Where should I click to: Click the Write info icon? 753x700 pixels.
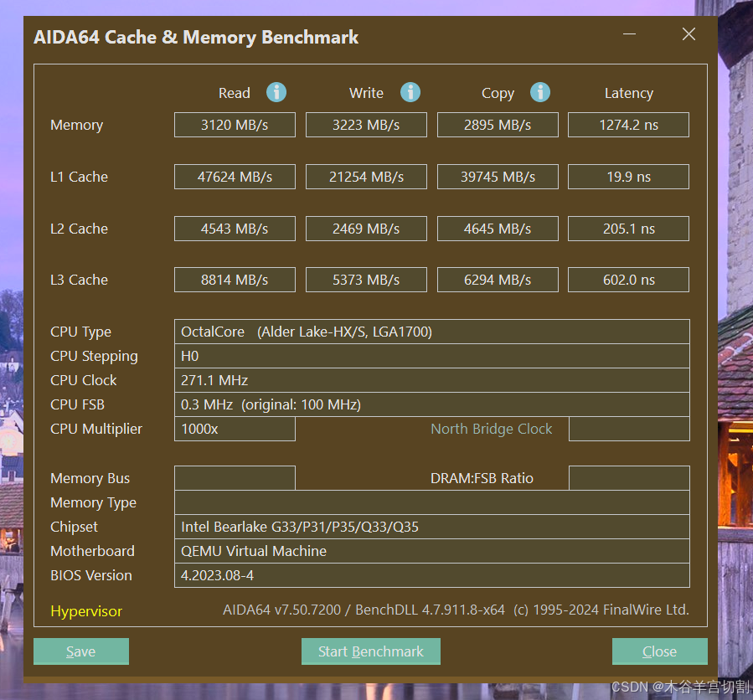(410, 92)
